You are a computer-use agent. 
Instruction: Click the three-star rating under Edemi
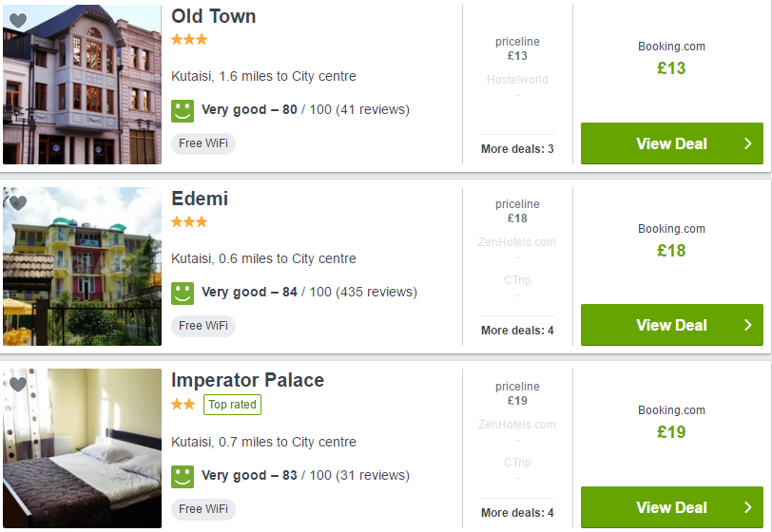tap(189, 222)
